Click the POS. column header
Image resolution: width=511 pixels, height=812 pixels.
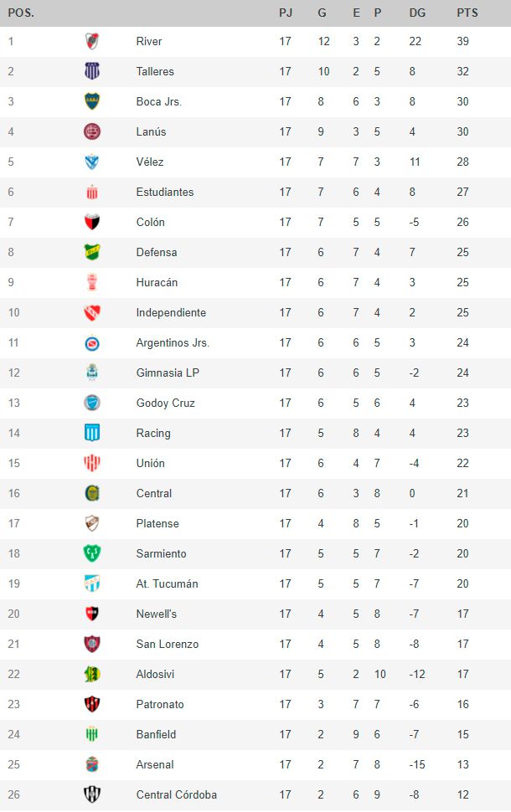point(21,13)
